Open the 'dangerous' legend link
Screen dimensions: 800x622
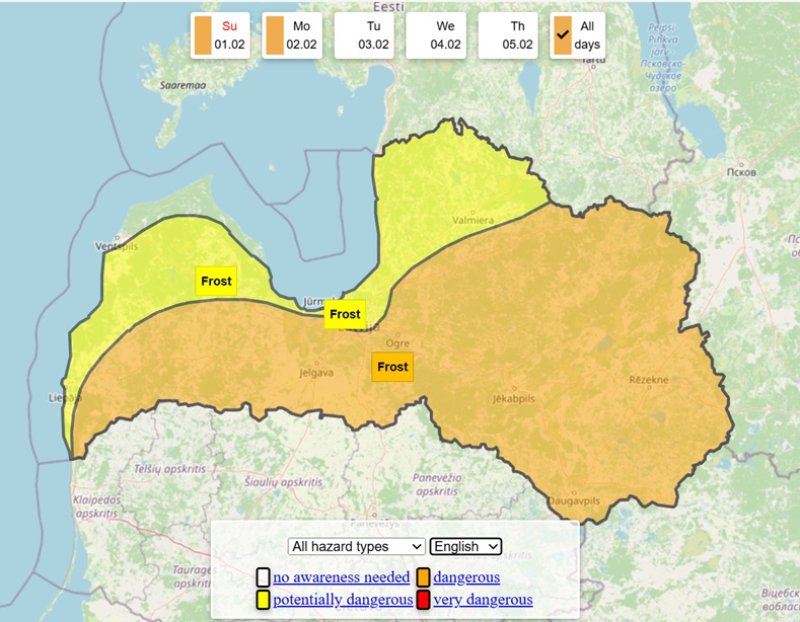click(x=466, y=577)
